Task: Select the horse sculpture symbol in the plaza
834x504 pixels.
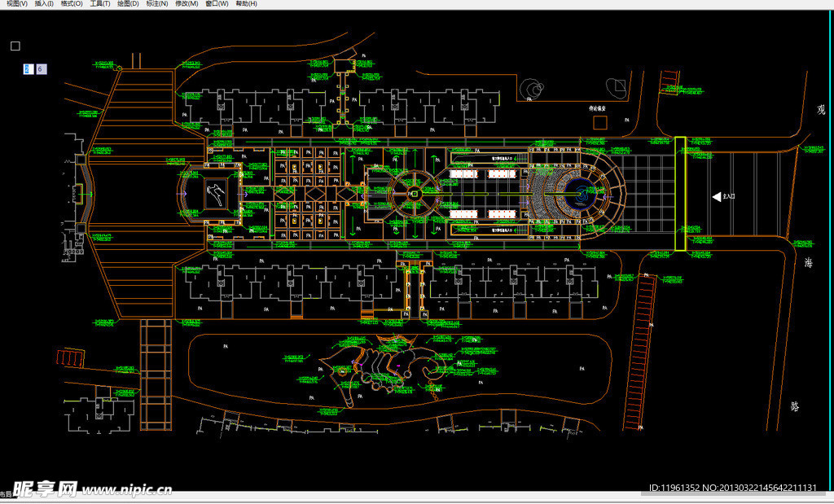Action: pos(214,194)
